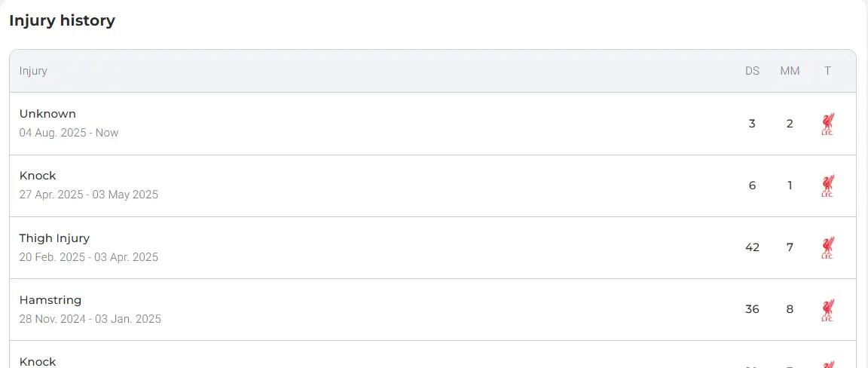Click the 42 days value for Thigh Injury
868x368 pixels.
point(752,247)
